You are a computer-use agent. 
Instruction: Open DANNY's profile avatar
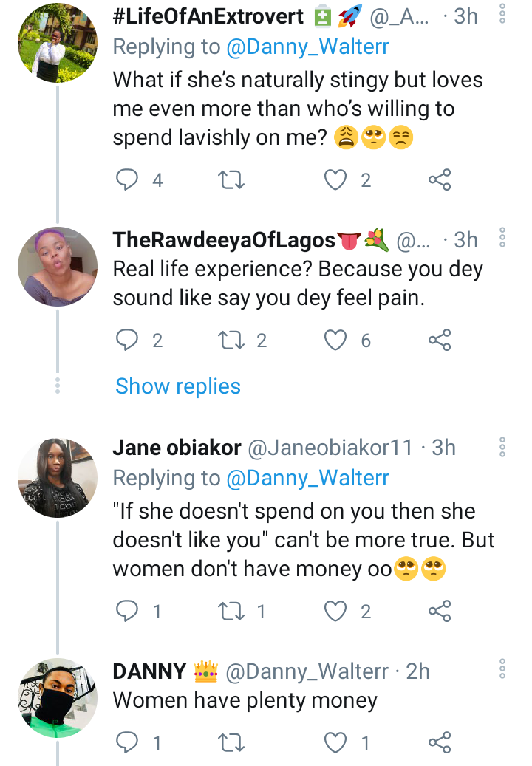tap(58, 697)
